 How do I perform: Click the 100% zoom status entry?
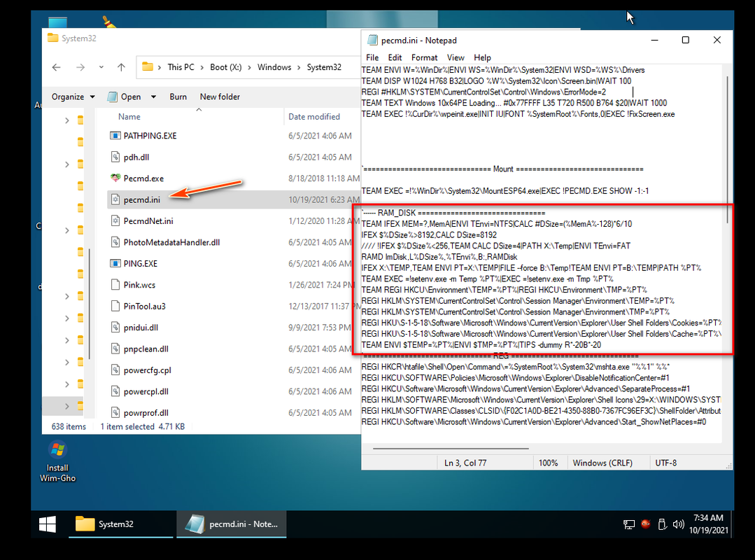coord(548,463)
